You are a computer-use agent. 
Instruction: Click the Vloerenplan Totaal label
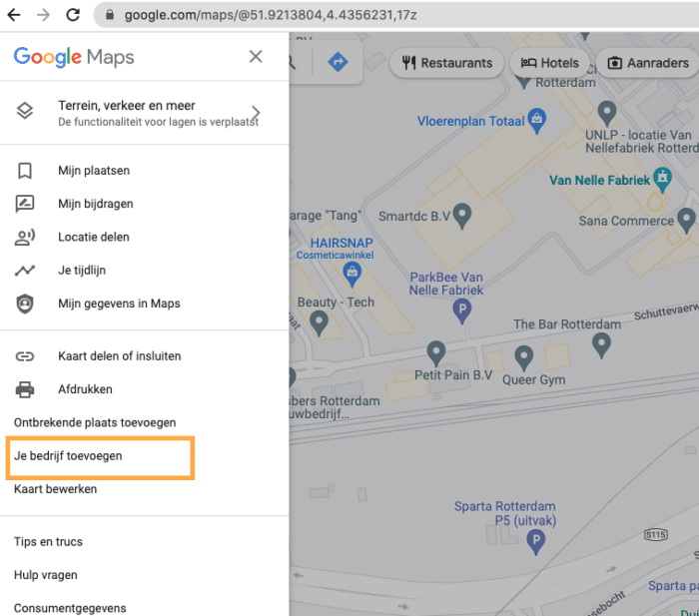tap(470, 121)
